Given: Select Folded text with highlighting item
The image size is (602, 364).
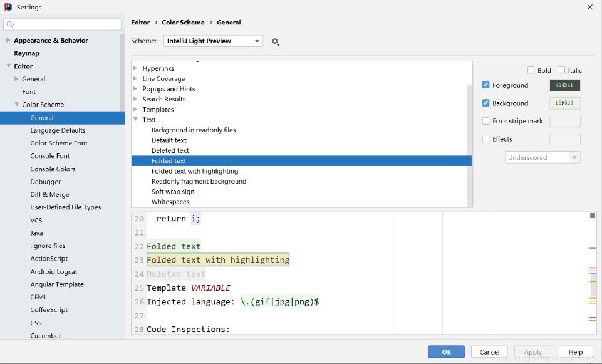Looking at the screenshot, I should pyautogui.click(x=194, y=171).
